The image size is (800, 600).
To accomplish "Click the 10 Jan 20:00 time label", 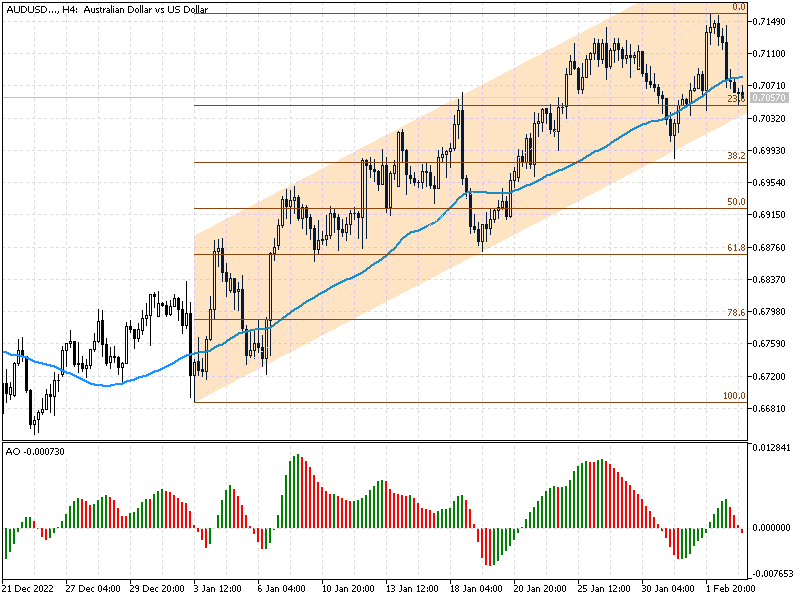I will point(348,589).
